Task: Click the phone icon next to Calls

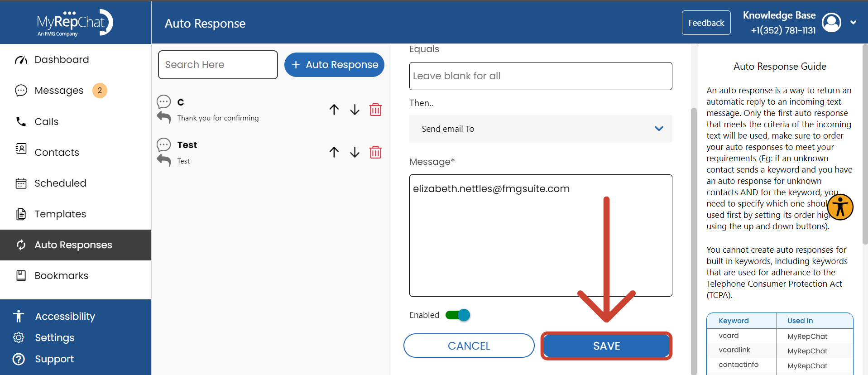Action: click(x=21, y=121)
